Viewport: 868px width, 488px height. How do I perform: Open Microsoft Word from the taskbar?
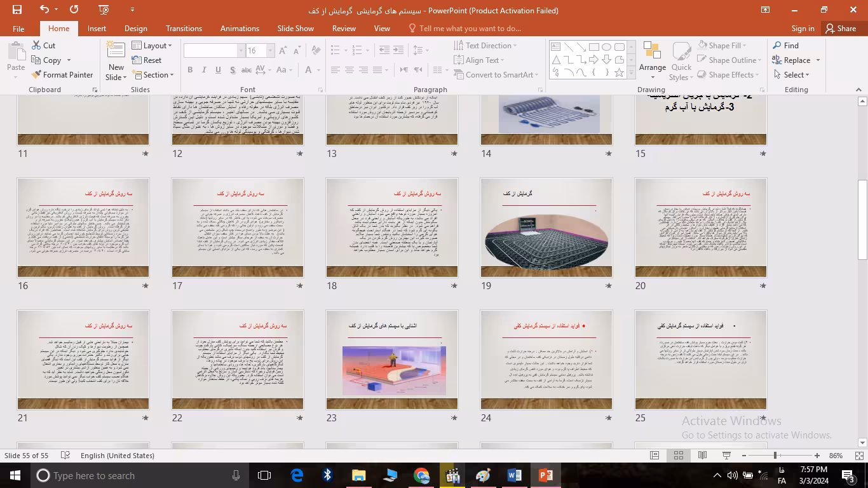514,475
